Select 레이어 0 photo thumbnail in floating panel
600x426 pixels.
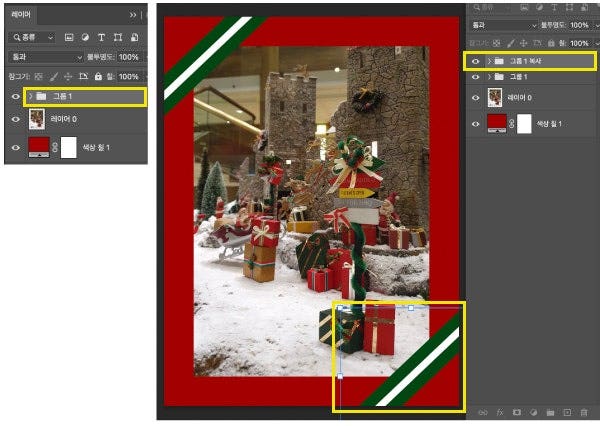[37, 119]
